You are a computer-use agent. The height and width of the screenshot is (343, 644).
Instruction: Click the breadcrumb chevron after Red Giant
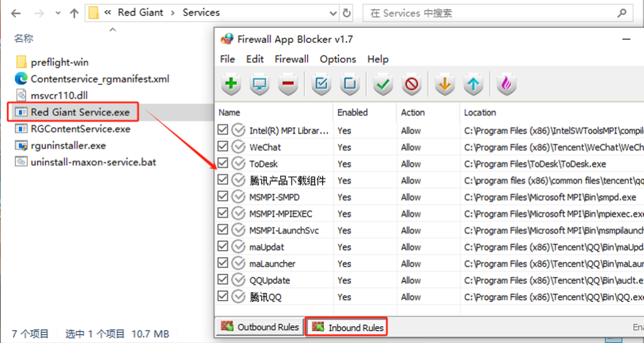pos(173,13)
